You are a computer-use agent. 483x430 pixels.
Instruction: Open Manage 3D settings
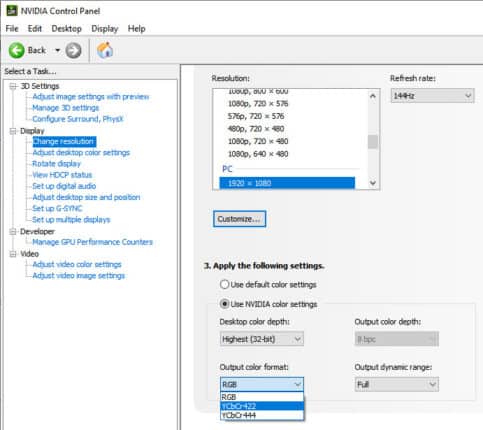pyautogui.click(x=66, y=108)
